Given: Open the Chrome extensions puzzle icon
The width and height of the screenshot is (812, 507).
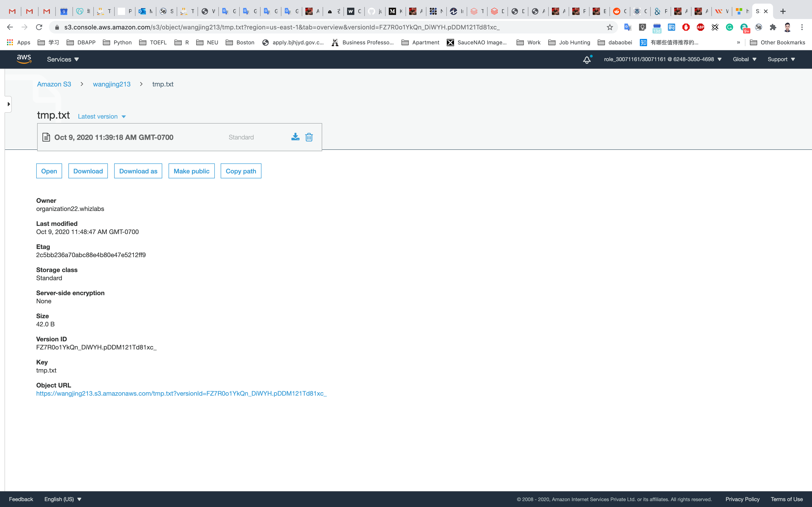Looking at the screenshot, I should (773, 27).
